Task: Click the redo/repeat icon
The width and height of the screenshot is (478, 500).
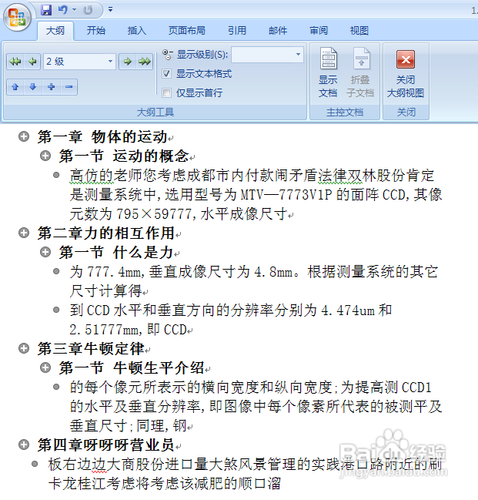Action: point(88,10)
